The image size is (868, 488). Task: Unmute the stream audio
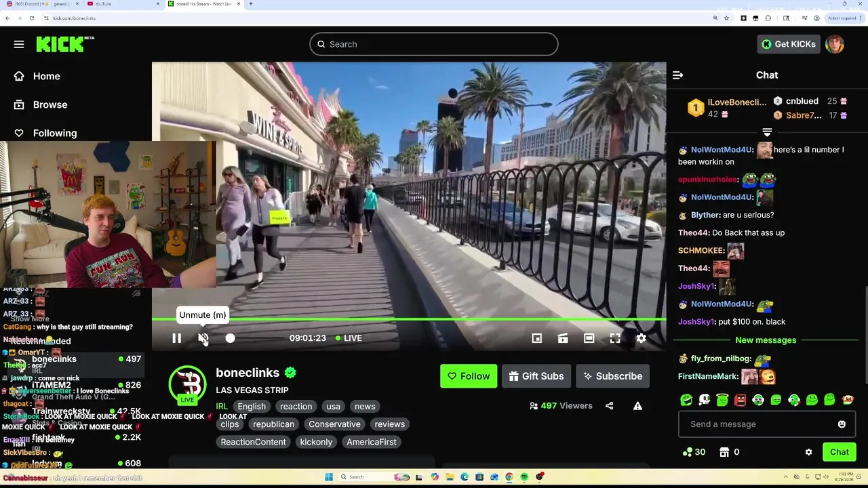coord(203,338)
